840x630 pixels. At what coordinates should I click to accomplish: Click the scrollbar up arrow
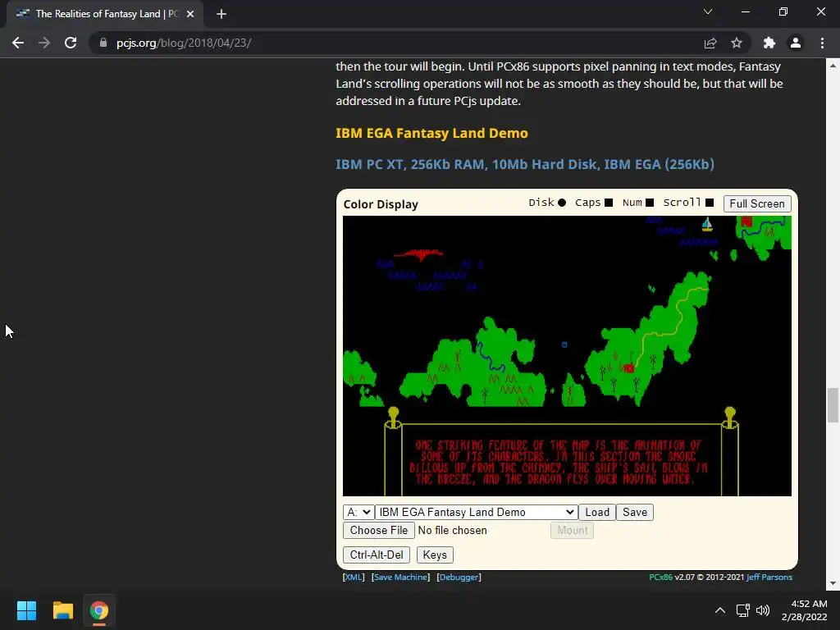click(833, 66)
